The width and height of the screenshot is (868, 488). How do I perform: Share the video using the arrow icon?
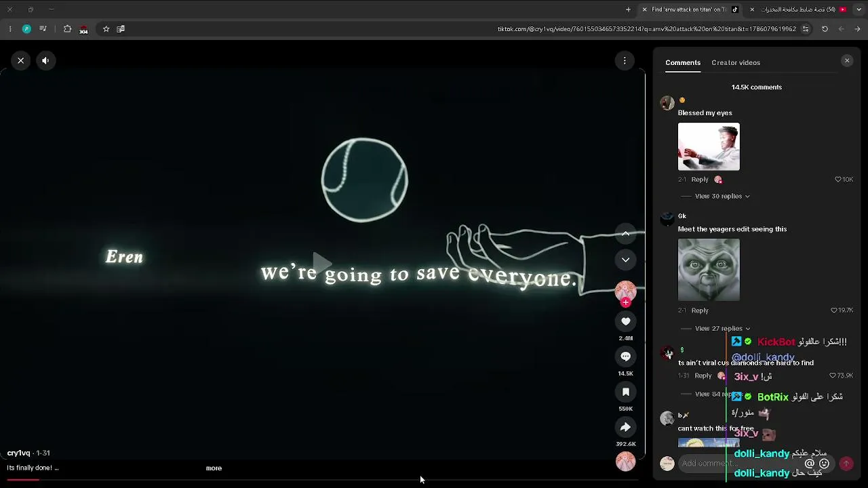coord(626,427)
